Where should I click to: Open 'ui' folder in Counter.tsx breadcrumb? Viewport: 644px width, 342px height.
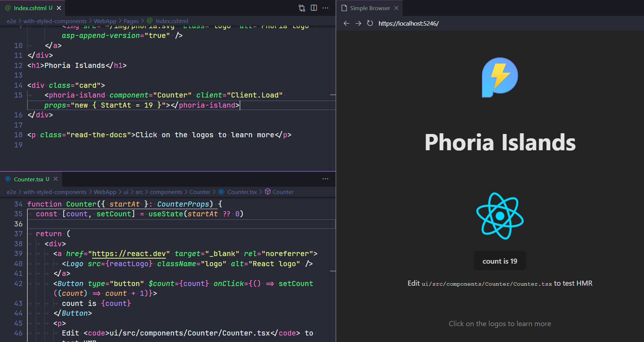tap(126, 192)
